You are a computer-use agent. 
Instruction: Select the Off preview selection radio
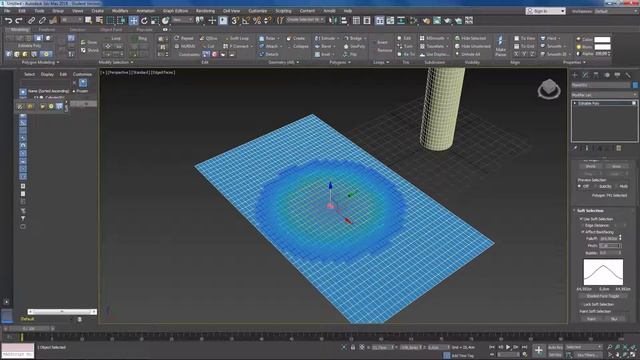(x=579, y=186)
